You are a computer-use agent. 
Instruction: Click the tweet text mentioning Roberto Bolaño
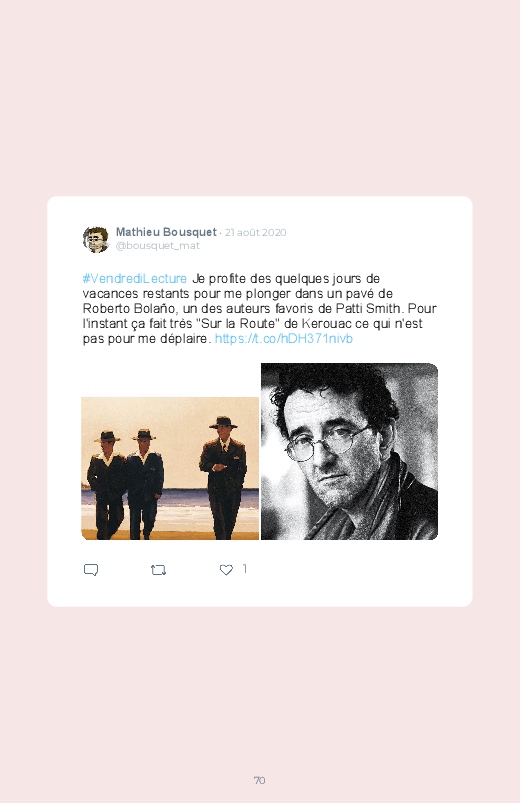[259, 309]
